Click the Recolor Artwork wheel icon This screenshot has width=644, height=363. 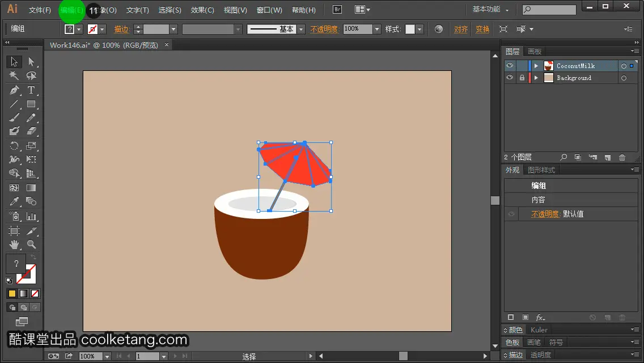(439, 29)
